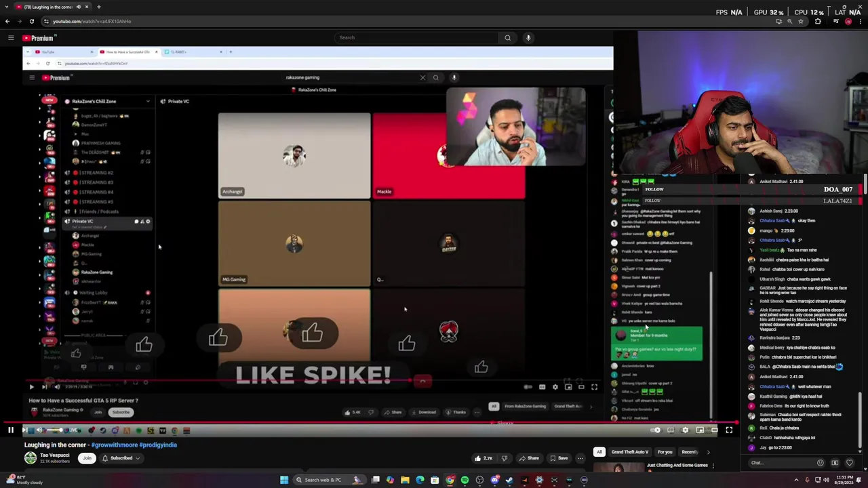Open the Tao Vespucci channel name link
The height and width of the screenshot is (488, 868).
[55, 455]
